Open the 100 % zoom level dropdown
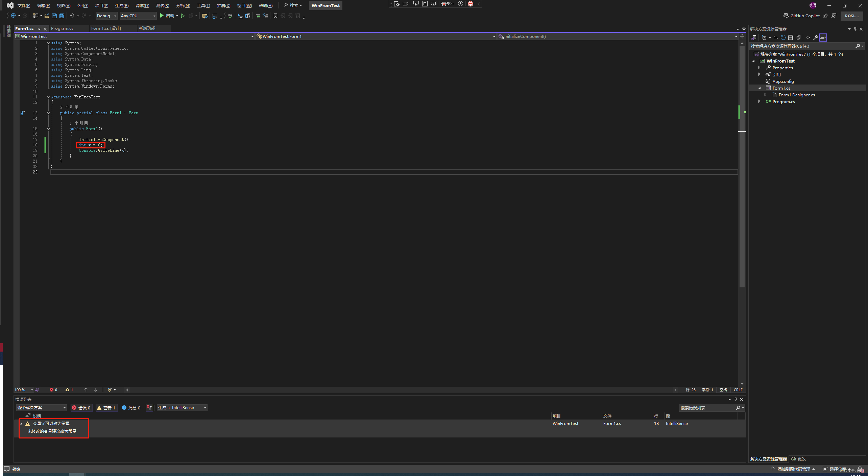This screenshot has height=476, width=868. pos(24,390)
